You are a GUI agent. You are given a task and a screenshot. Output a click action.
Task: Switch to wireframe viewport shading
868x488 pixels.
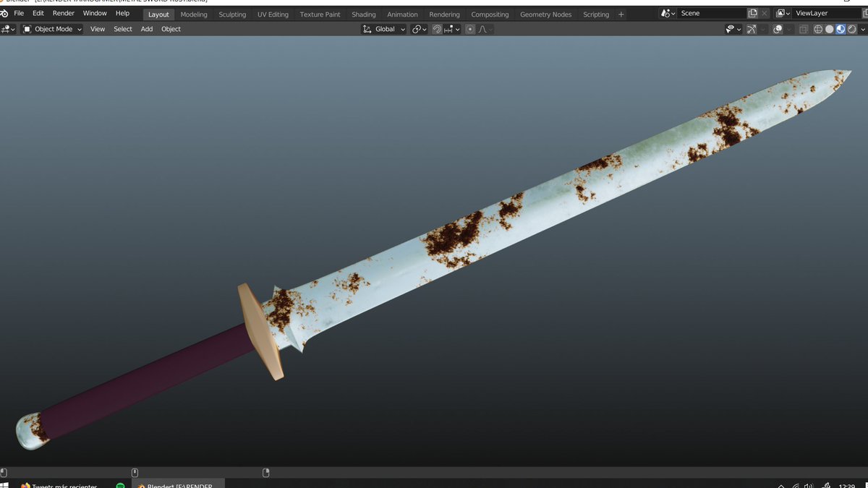tap(818, 29)
